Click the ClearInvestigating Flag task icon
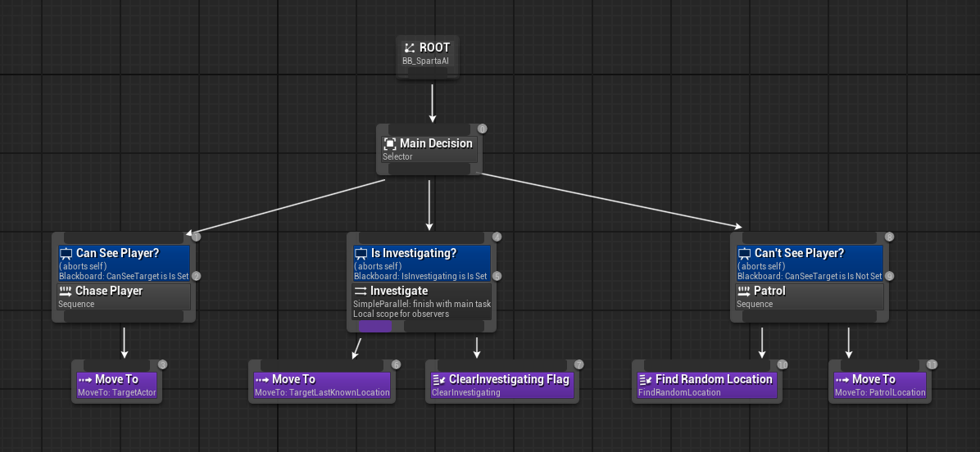The height and width of the screenshot is (452, 980). point(439,380)
